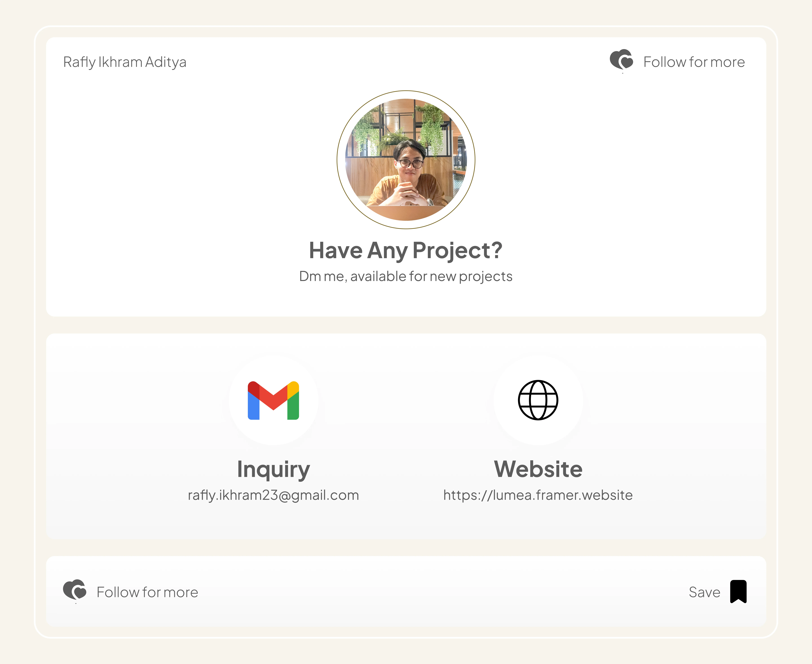Open the circular profile photo
812x664 pixels.
[x=406, y=160]
